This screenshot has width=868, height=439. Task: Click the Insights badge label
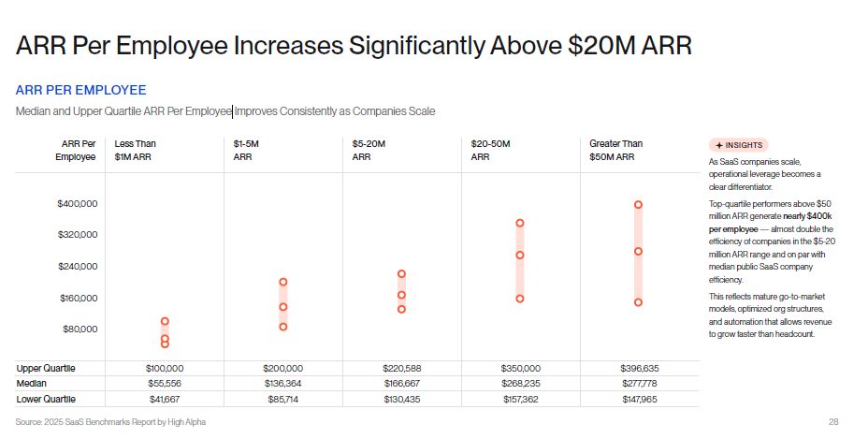[x=744, y=145]
